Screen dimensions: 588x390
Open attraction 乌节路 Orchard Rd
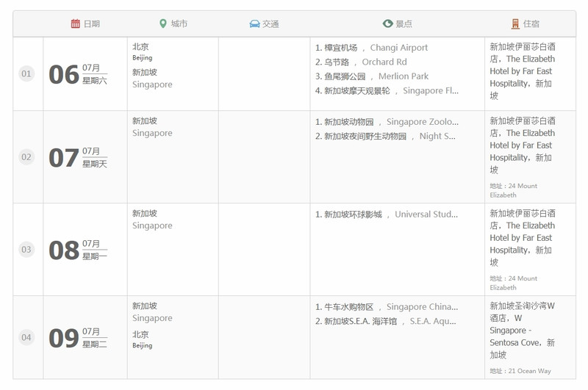click(361, 62)
